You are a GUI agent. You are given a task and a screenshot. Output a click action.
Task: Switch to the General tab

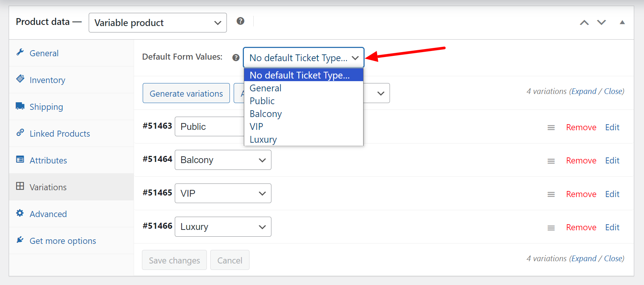coord(71,53)
